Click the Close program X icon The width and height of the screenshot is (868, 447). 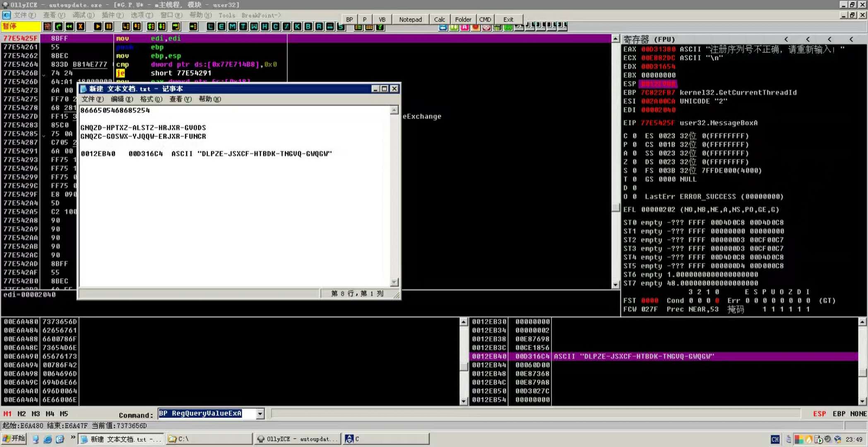coord(81,27)
